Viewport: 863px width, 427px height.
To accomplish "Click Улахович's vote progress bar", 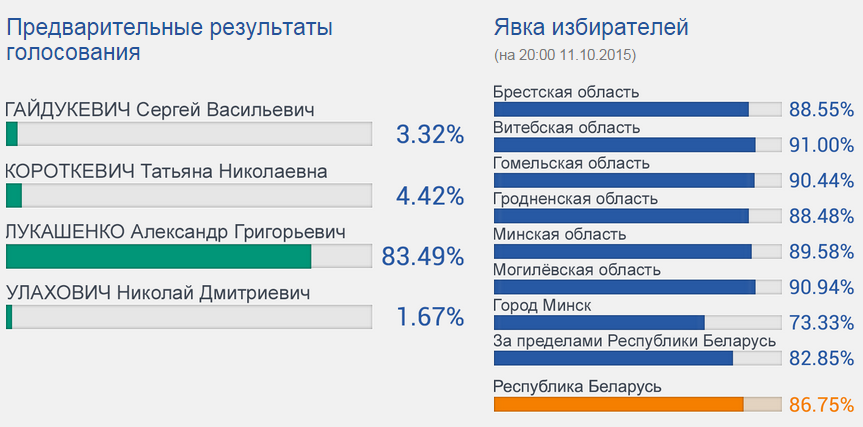I will coord(189,318).
